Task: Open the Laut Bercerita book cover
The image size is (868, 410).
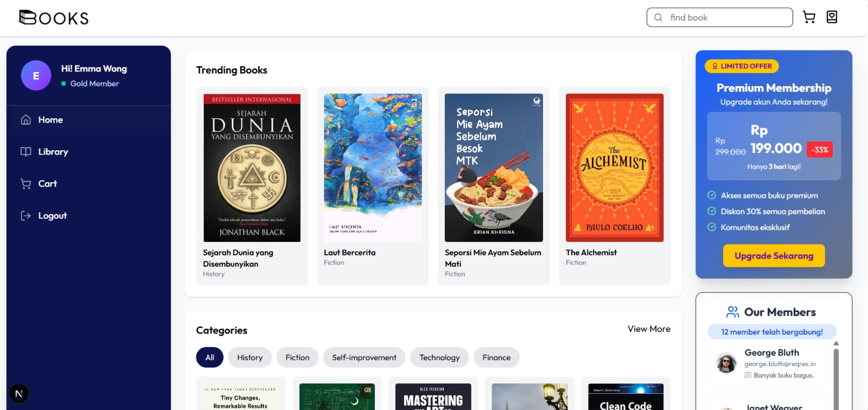Action: click(373, 168)
